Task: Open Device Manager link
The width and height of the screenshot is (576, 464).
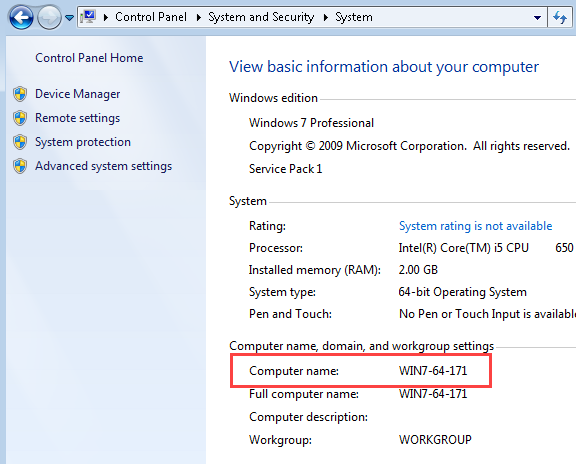Action: click(78, 94)
